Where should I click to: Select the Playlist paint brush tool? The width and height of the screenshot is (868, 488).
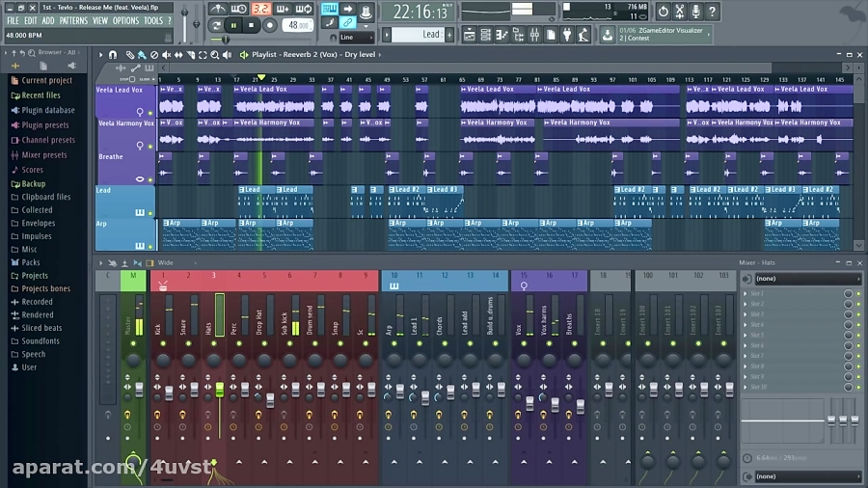(142, 55)
